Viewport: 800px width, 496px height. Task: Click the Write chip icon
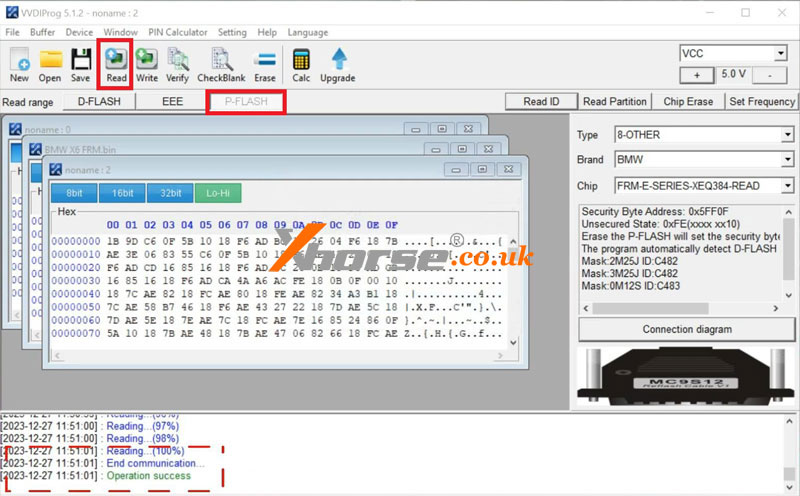click(x=147, y=62)
